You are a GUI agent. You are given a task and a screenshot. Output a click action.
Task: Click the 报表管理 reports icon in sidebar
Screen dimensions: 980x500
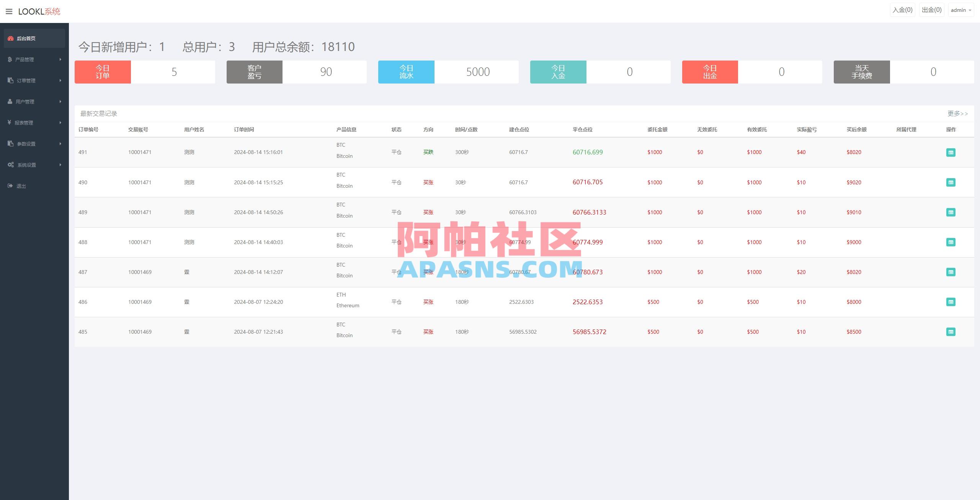[10, 123]
